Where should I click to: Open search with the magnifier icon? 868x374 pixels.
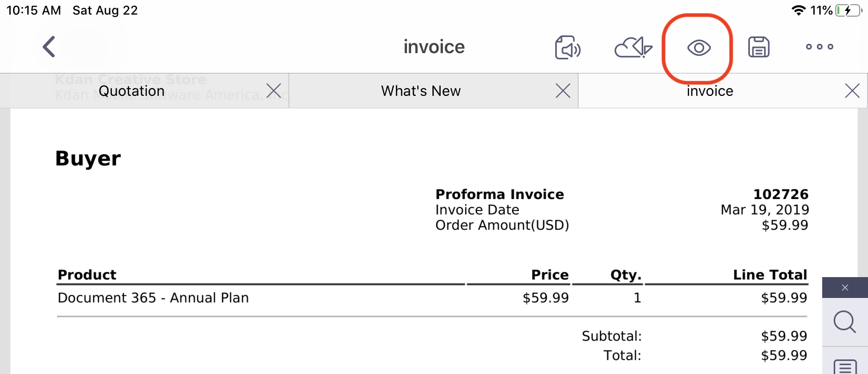[x=845, y=321]
